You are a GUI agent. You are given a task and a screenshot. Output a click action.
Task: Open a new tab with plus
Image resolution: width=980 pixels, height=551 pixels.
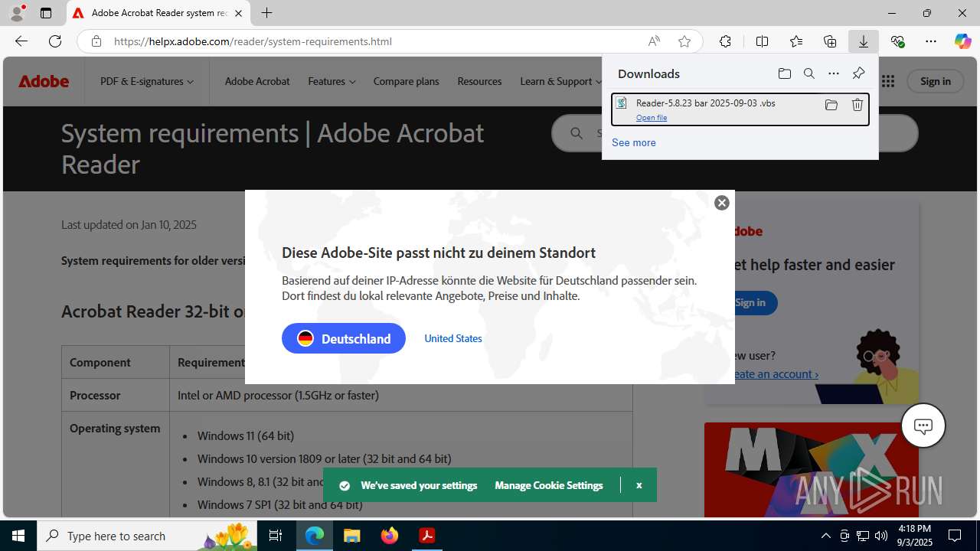266,13
